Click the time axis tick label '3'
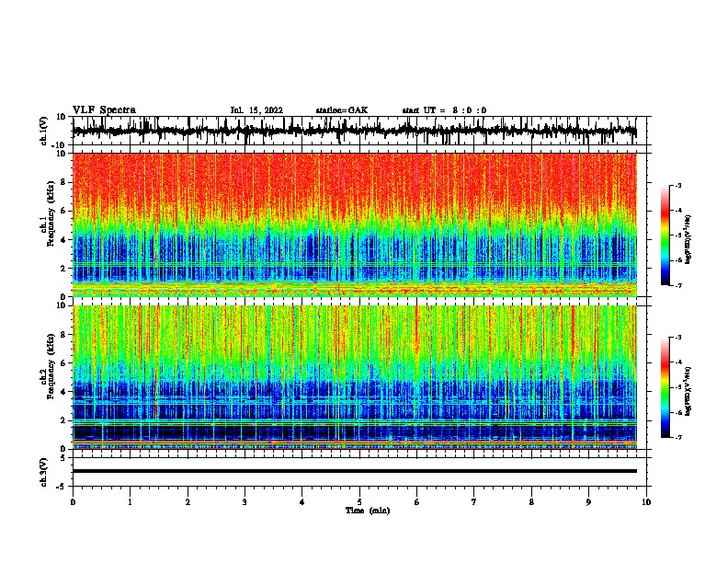 coord(245,502)
